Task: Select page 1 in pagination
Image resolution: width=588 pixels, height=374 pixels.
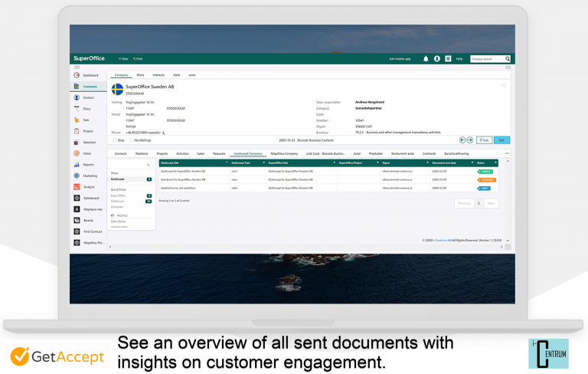Action: (x=479, y=204)
